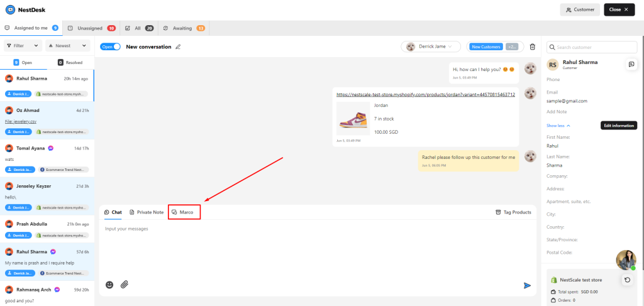Click Add Note in customer panel
This screenshot has height=306, width=644.
pos(557,112)
